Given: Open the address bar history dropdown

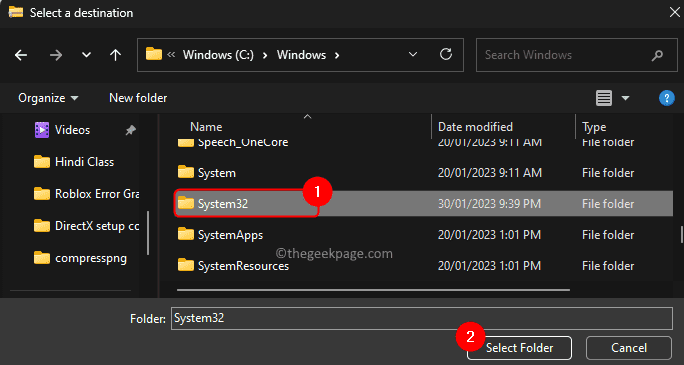Looking at the screenshot, I should click(412, 55).
